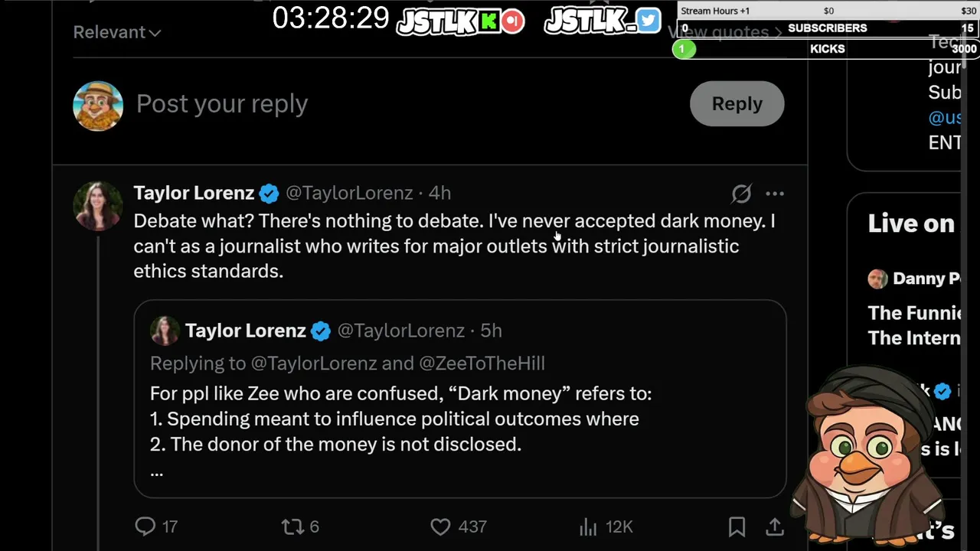Open the three-dot more options menu
The image size is (980, 551).
(775, 194)
